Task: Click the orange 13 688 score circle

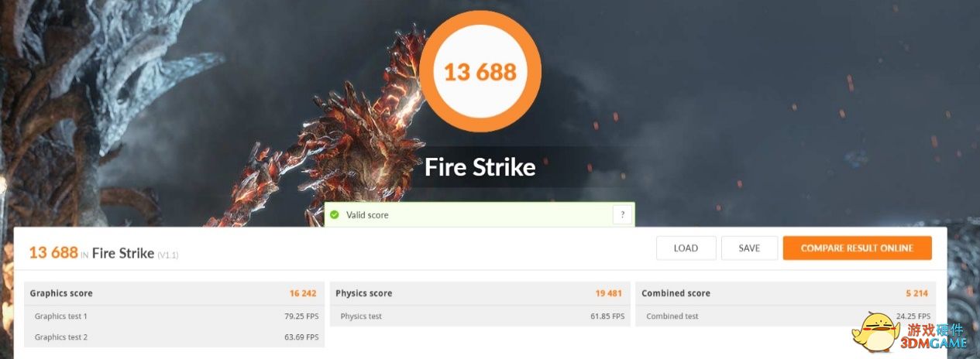Action: tap(480, 71)
